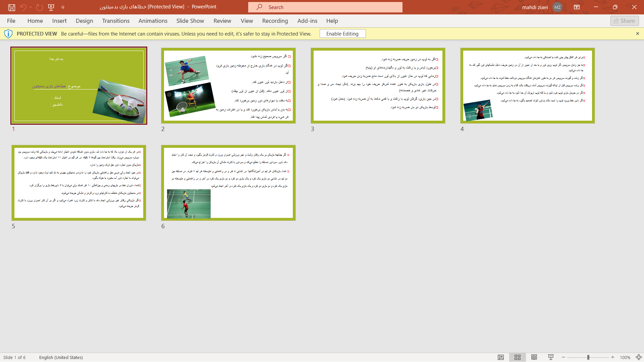Open the View tab in ribbon
644x362 pixels.
coord(247,20)
